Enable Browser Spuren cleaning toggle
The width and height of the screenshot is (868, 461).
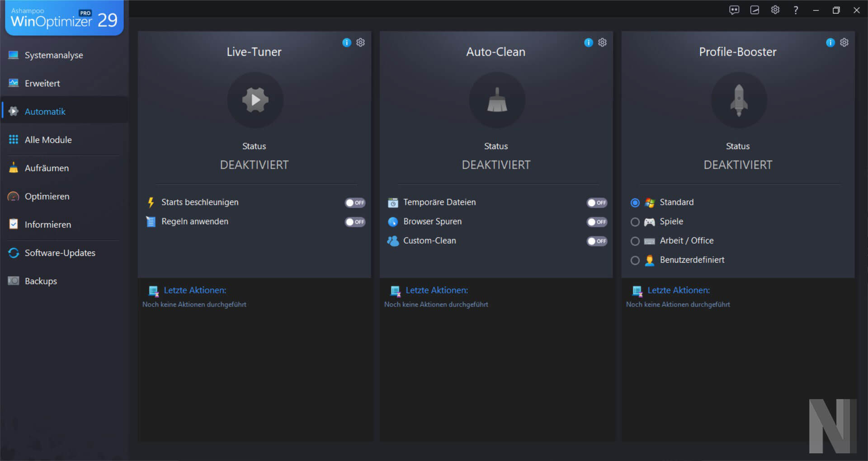pos(597,222)
